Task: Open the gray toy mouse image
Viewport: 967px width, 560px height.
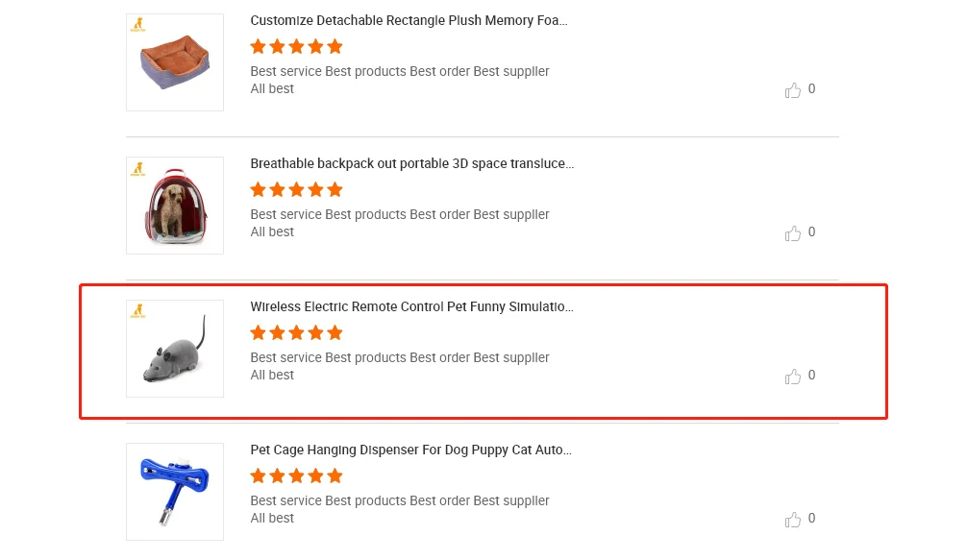Action: click(x=175, y=349)
